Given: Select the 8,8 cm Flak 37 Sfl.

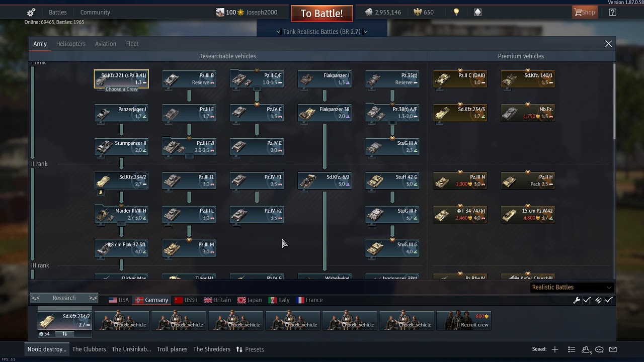Looking at the screenshot, I should point(121,248).
